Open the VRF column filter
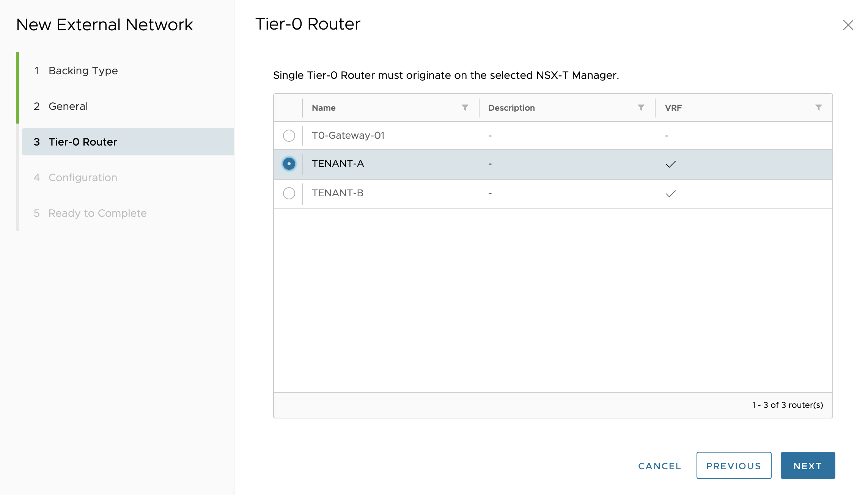Image resolution: width=868 pixels, height=495 pixels. [x=818, y=108]
